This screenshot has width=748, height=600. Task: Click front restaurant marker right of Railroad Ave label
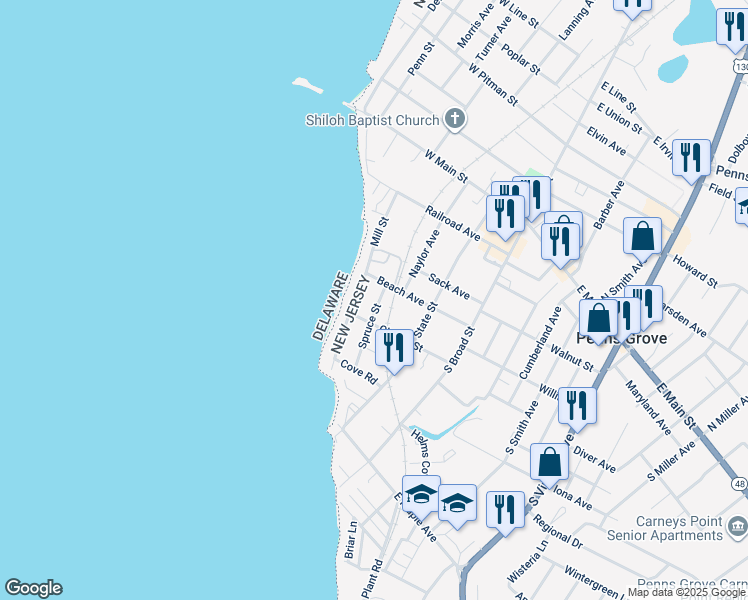[x=505, y=216]
